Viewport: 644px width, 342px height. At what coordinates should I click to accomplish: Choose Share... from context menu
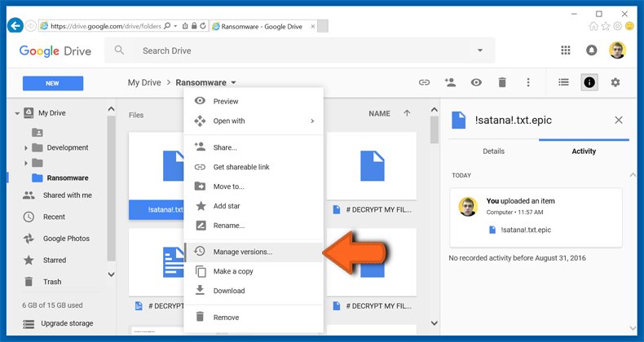coord(254,147)
